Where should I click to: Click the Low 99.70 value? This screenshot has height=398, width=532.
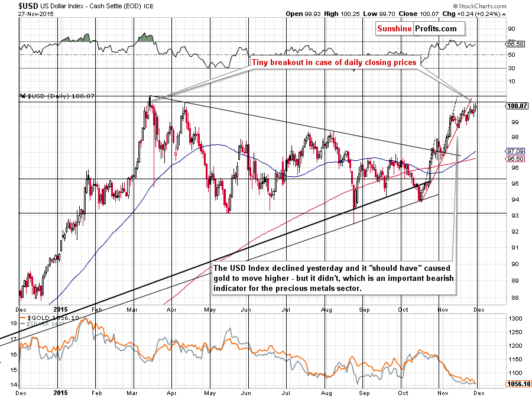[379, 14]
